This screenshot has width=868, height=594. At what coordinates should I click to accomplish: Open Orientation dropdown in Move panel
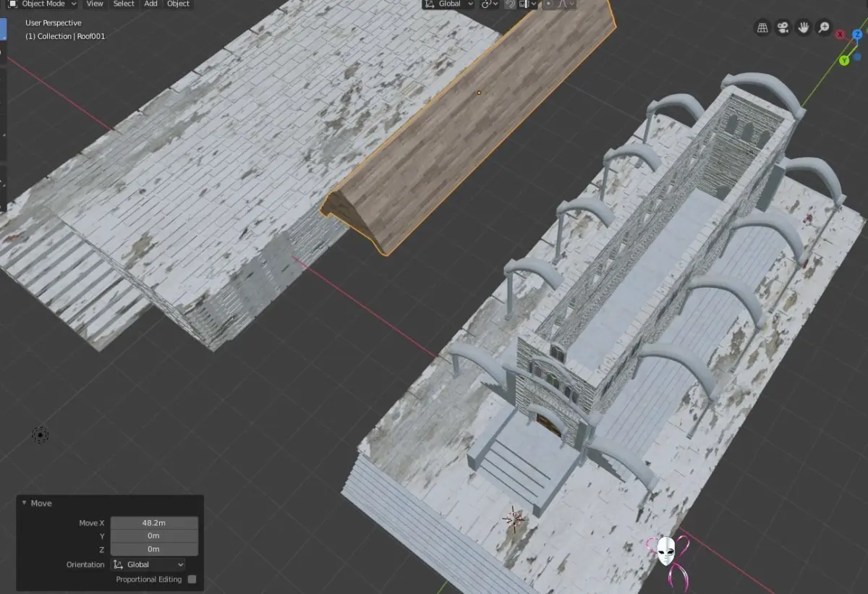(148, 564)
